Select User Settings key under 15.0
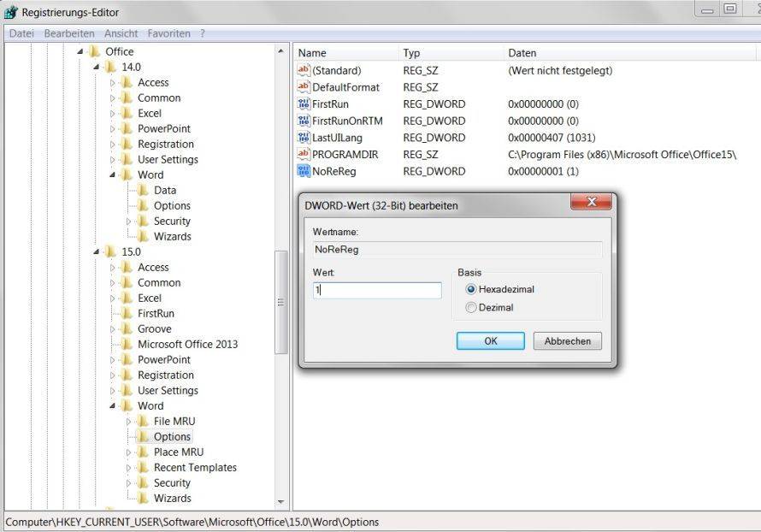Viewport: 761px width, 532px height. [x=168, y=390]
